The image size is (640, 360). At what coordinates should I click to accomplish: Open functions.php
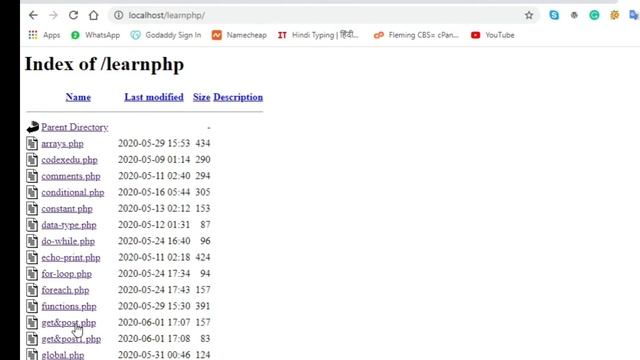coord(69,307)
